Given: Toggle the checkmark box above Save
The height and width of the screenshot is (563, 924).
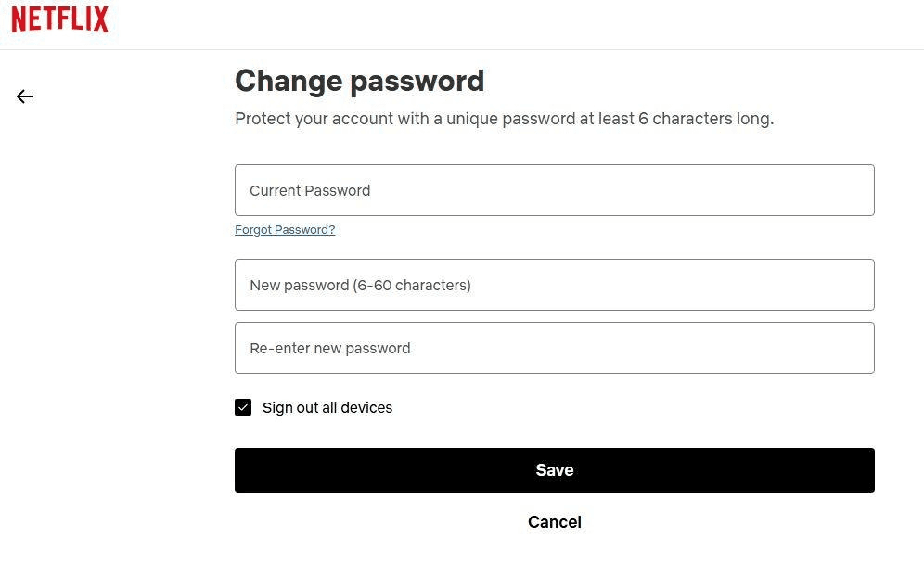Looking at the screenshot, I should click(x=243, y=407).
